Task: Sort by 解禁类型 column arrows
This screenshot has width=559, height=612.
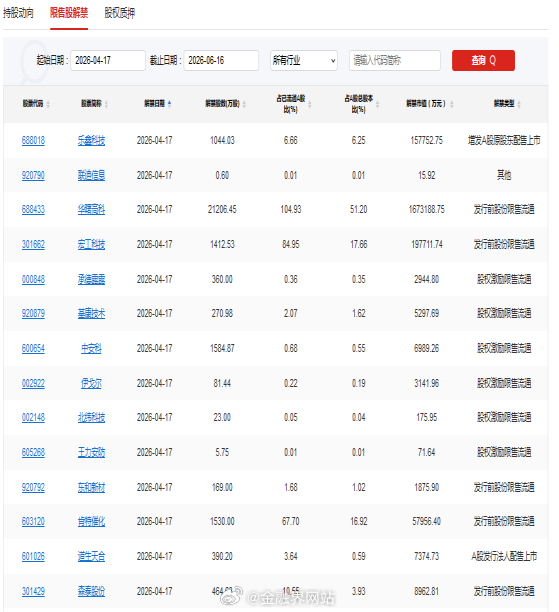Action: pos(519,104)
